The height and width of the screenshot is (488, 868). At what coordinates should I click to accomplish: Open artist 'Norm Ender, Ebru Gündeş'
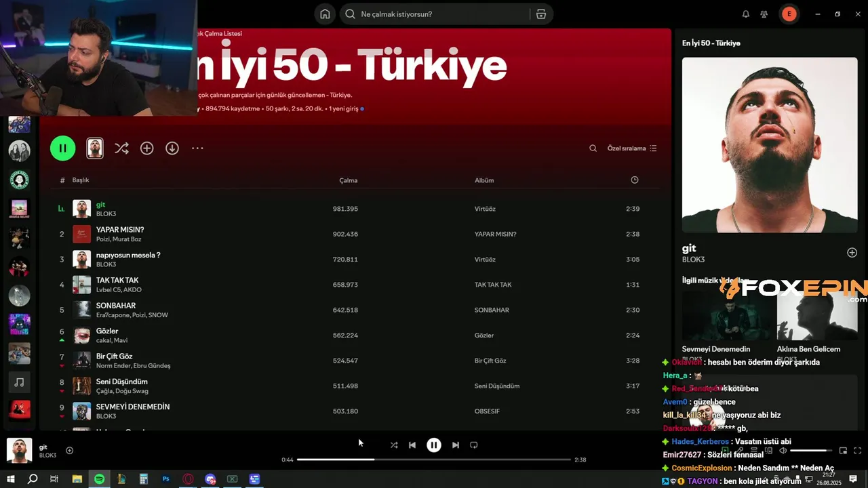[x=134, y=366]
